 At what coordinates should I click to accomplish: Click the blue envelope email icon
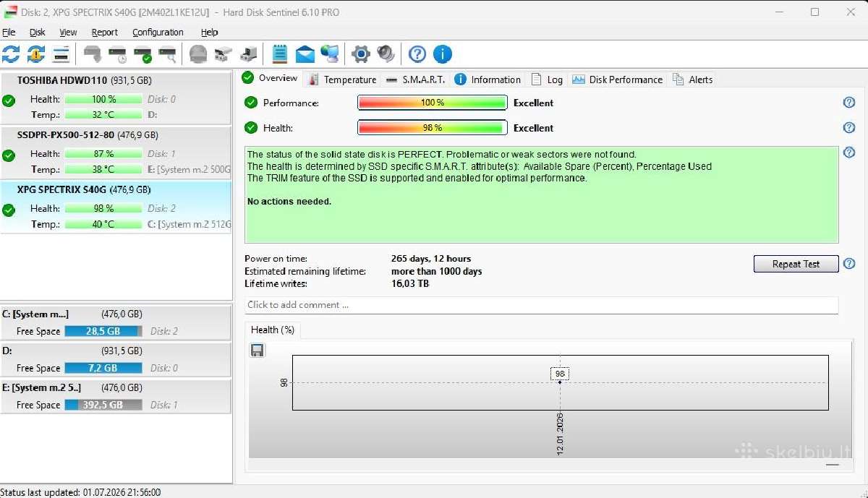point(305,53)
